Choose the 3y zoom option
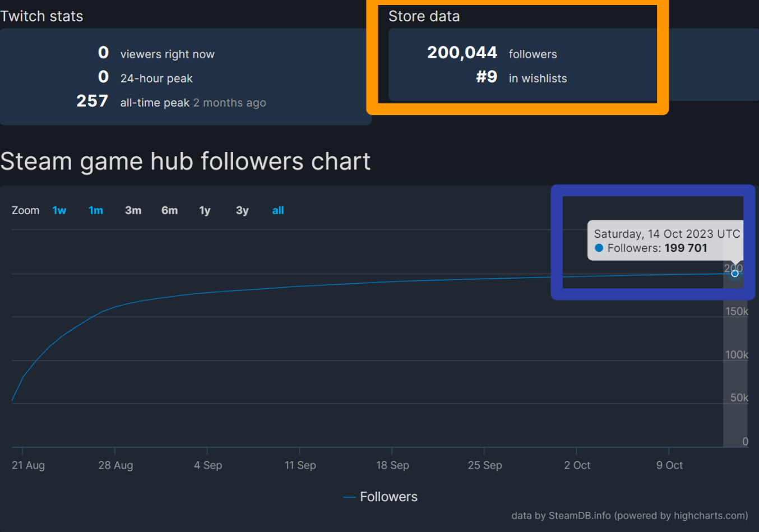 pos(242,211)
